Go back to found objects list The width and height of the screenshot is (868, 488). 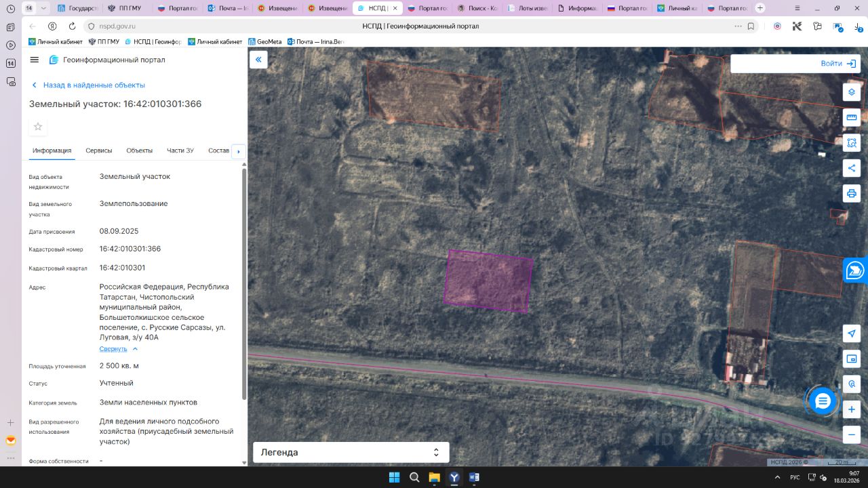(x=88, y=85)
